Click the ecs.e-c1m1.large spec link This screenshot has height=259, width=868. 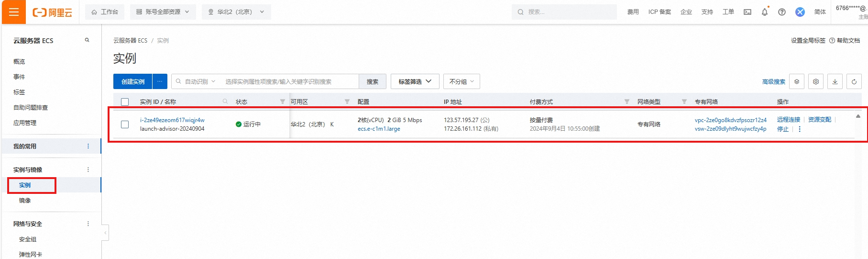click(x=379, y=129)
